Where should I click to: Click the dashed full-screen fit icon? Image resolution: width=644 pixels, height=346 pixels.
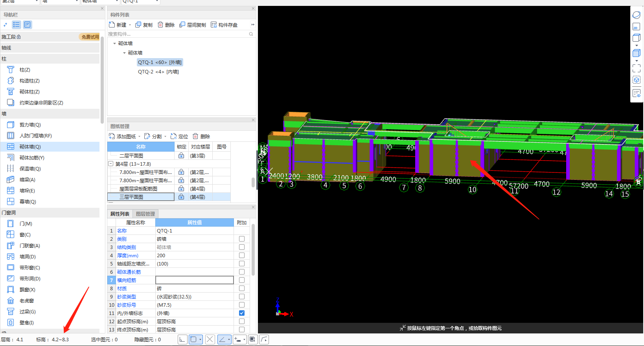pyautogui.click(x=637, y=68)
